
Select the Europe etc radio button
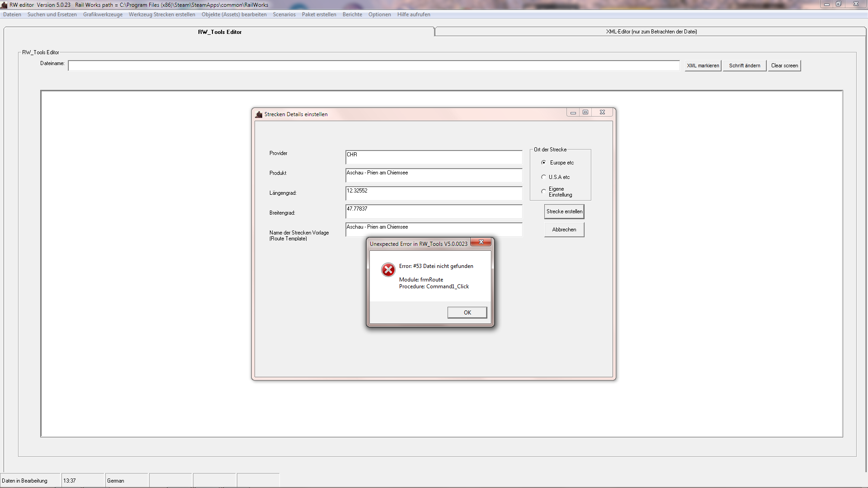click(x=543, y=163)
